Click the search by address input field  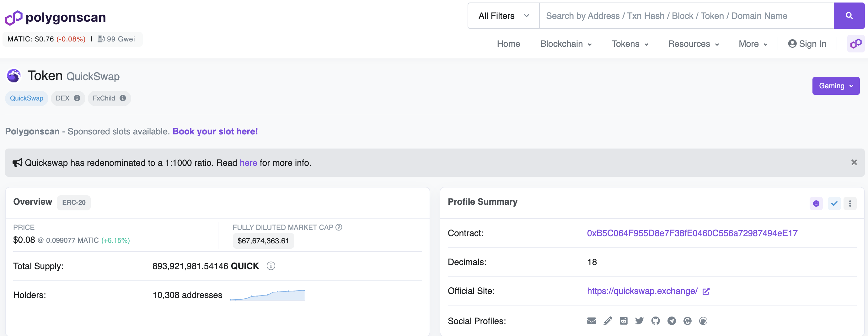tap(686, 16)
